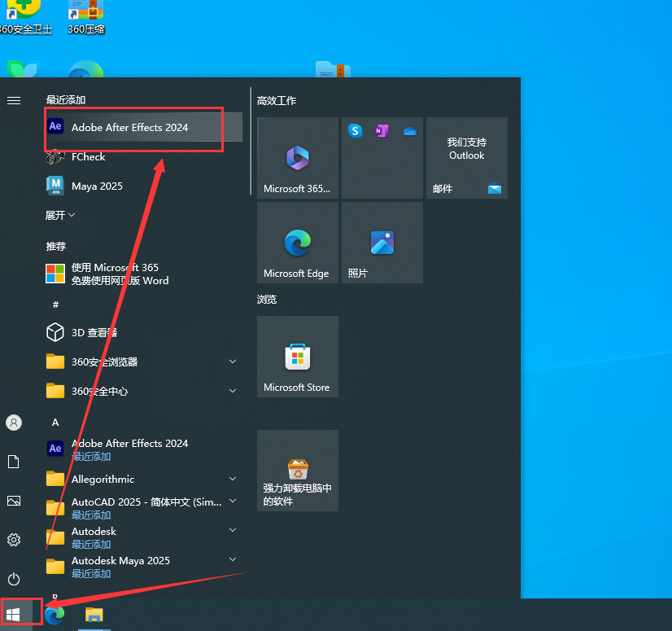Open OneDrive from the tile group

[410, 131]
